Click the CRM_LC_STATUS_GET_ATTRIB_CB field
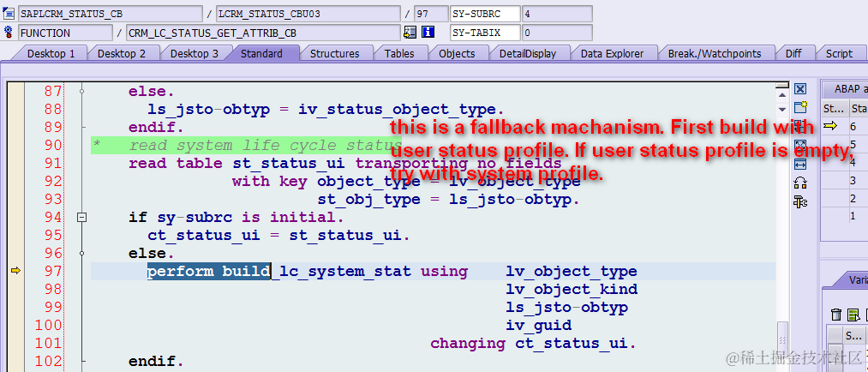Viewport: 868px width, 372px height. pos(263,33)
